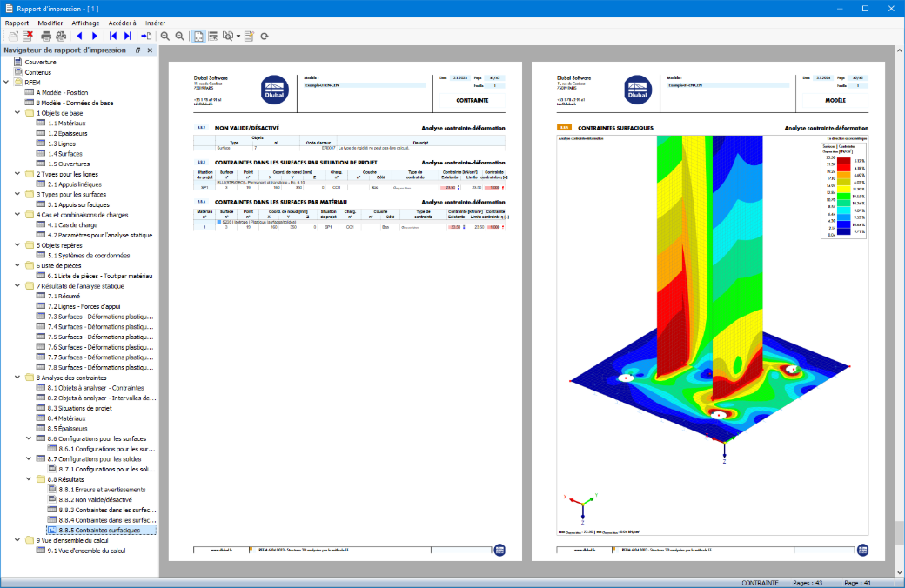Select 7.1 Résumé tree item
905x588 pixels.
coord(64,296)
